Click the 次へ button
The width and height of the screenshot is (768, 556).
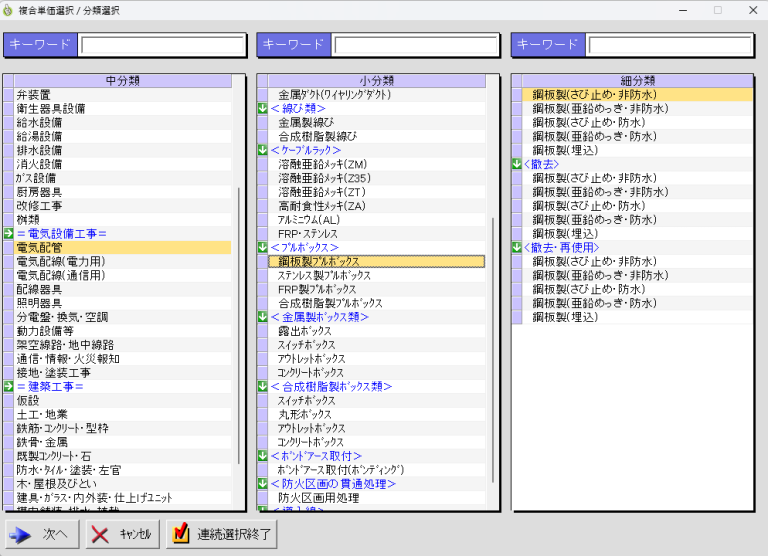[42, 534]
